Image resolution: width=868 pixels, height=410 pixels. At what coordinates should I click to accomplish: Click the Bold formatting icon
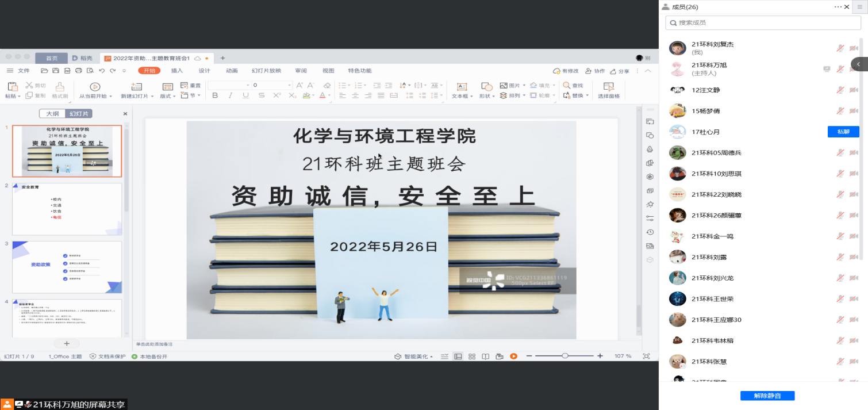(215, 95)
